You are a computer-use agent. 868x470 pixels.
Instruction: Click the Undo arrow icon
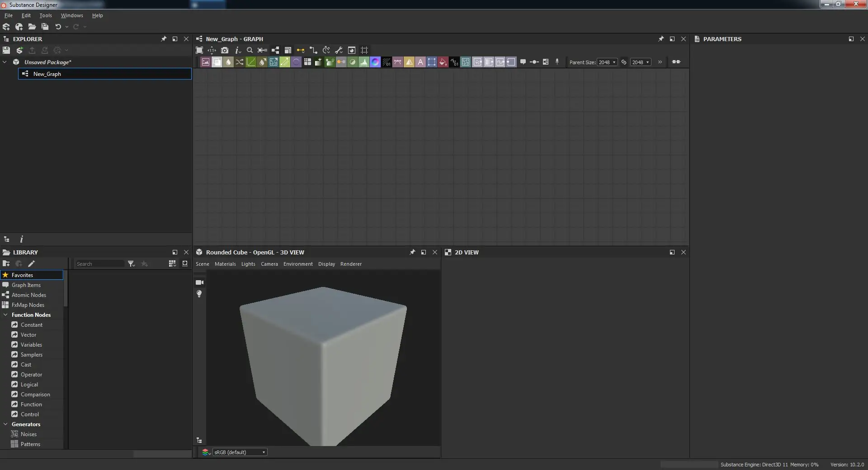pyautogui.click(x=58, y=27)
